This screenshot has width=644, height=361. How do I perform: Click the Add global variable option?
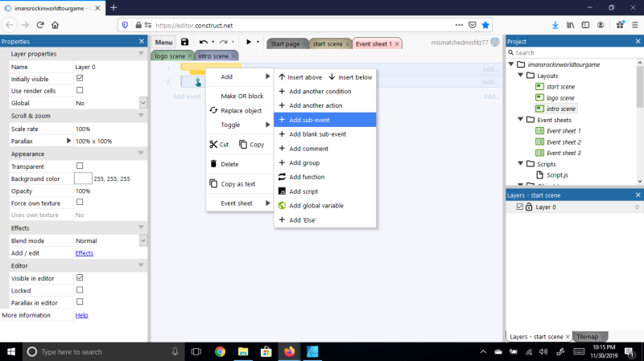[325, 206]
